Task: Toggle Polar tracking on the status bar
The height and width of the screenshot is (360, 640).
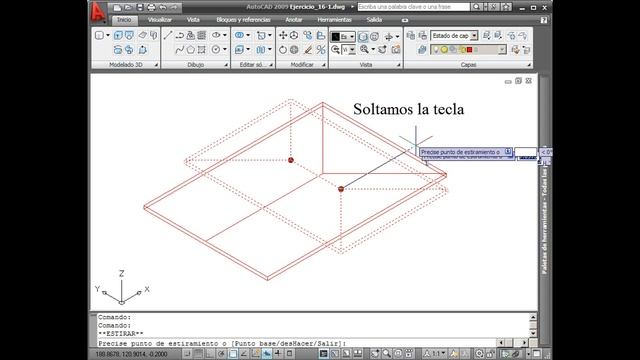Action: pos(221,353)
